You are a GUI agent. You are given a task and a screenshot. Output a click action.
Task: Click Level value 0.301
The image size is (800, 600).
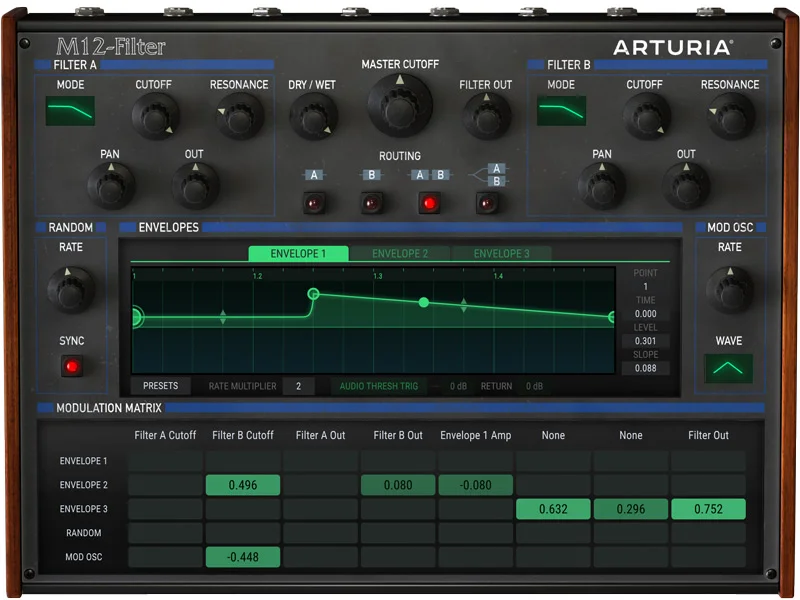coord(645,341)
